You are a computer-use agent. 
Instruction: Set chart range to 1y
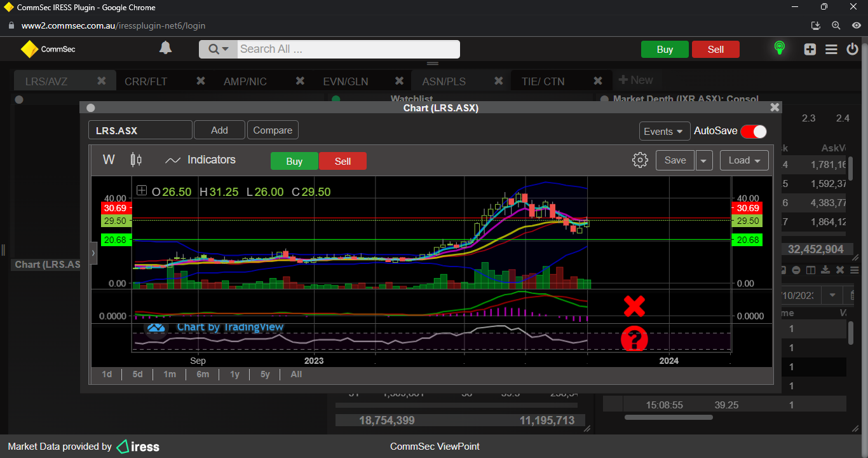(x=234, y=374)
